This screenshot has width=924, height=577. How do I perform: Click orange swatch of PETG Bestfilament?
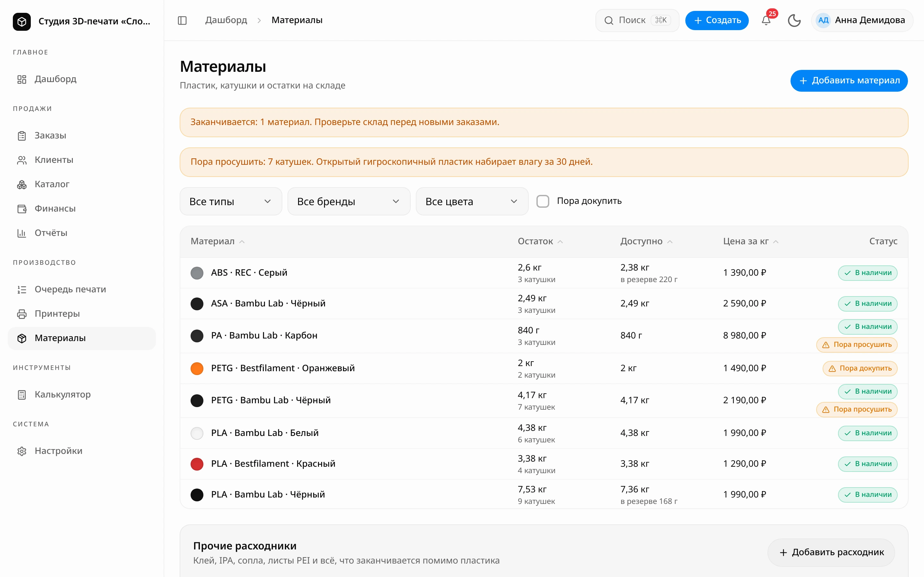[x=197, y=368]
